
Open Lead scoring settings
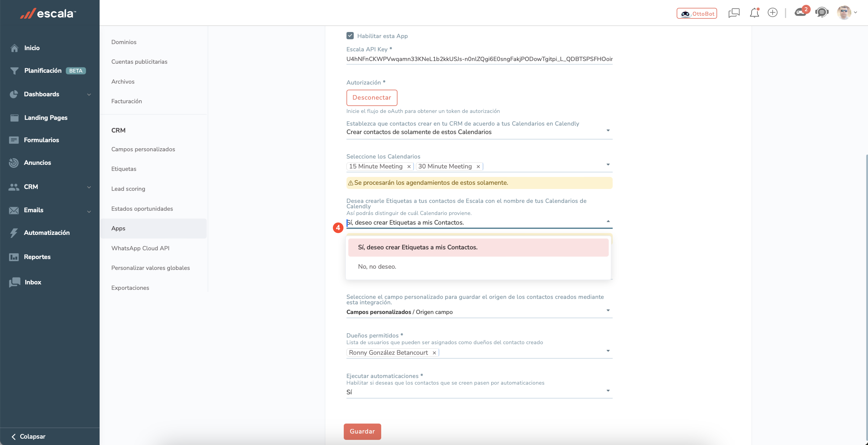[128, 189]
